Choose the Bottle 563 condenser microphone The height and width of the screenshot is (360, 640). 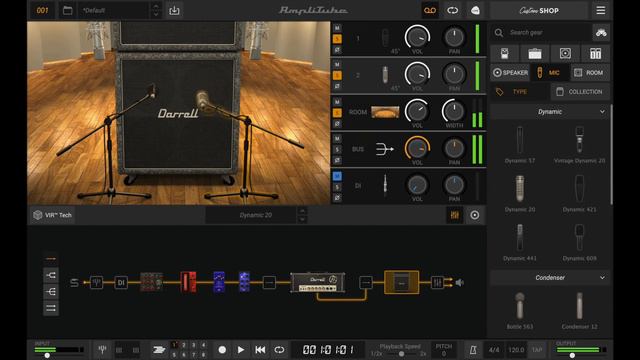pos(520,311)
